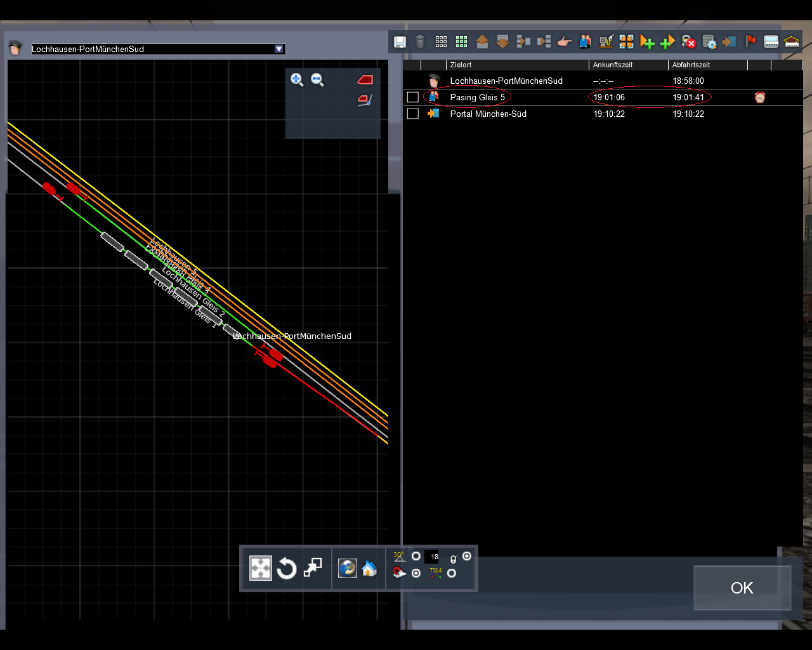The width and height of the screenshot is (812, 650).
Task: Toggle the radio button beside magnet icon
Action: 416,573
